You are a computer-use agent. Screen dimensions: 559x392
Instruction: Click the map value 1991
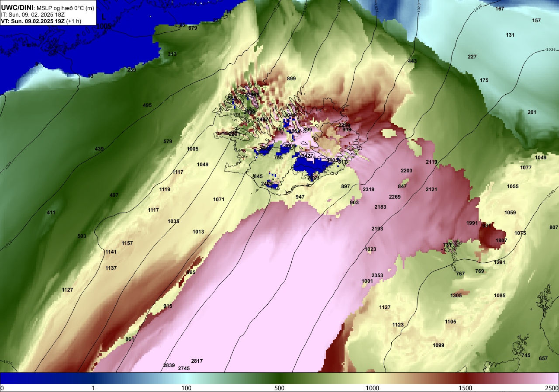tap(472, 223)
